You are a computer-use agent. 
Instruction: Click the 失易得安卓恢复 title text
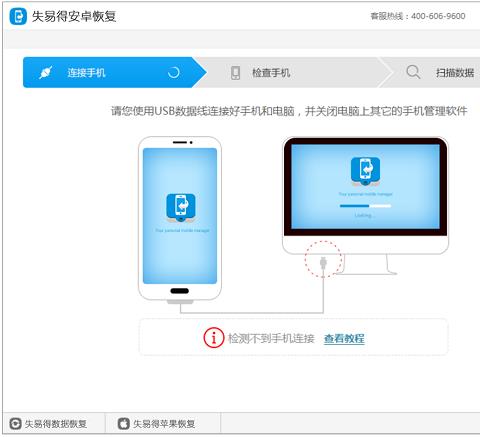click(x=74, y=16)
